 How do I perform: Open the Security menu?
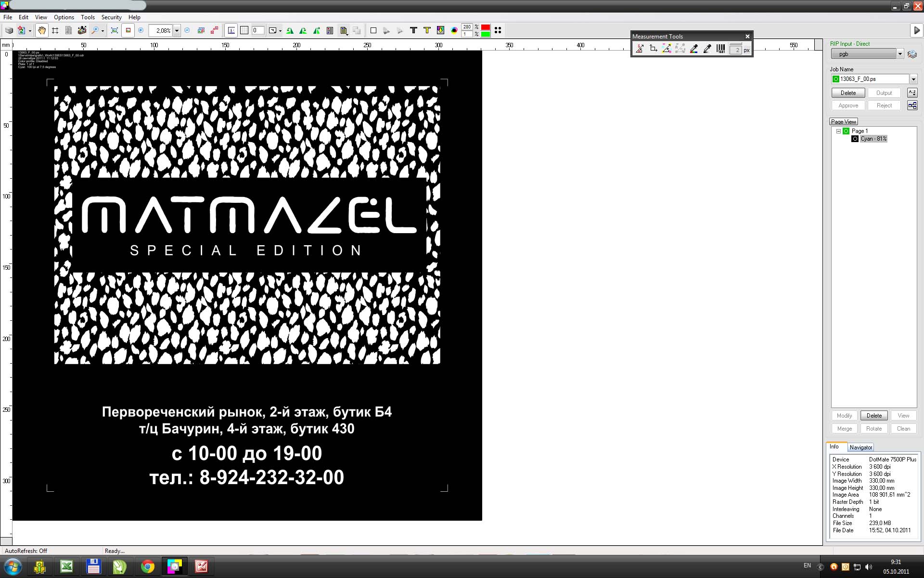(x=111, y=17)
